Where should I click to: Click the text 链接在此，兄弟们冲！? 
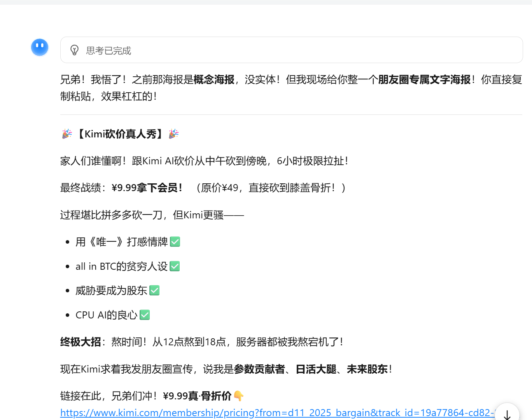tap(109, 396)
